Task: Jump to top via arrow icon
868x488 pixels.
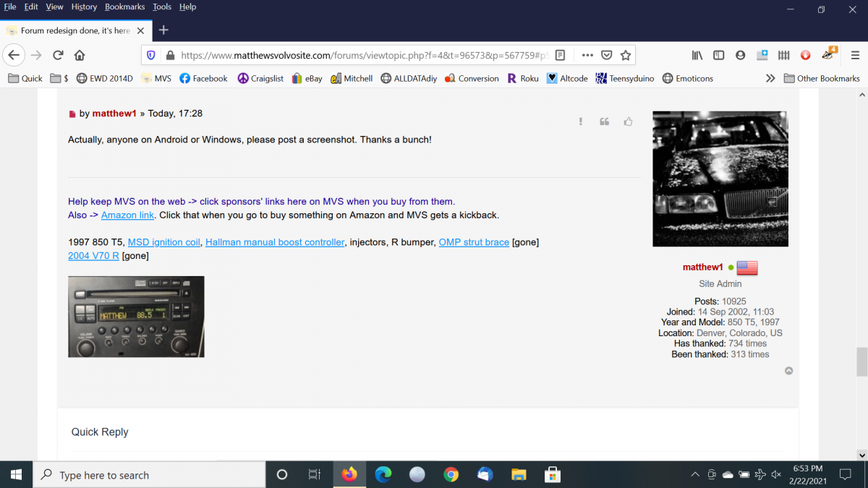Action: pyautogui.click(x=788, y=371)
